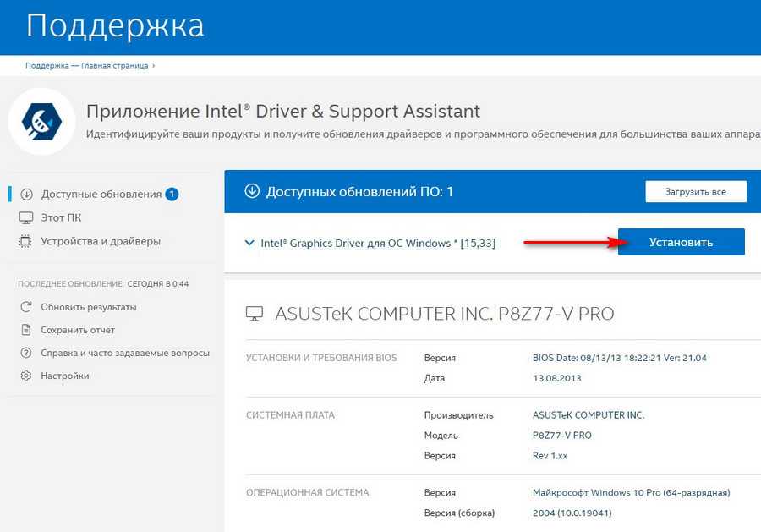
Task: Click the Обновить результаты link
Action: tap(88, 307)
